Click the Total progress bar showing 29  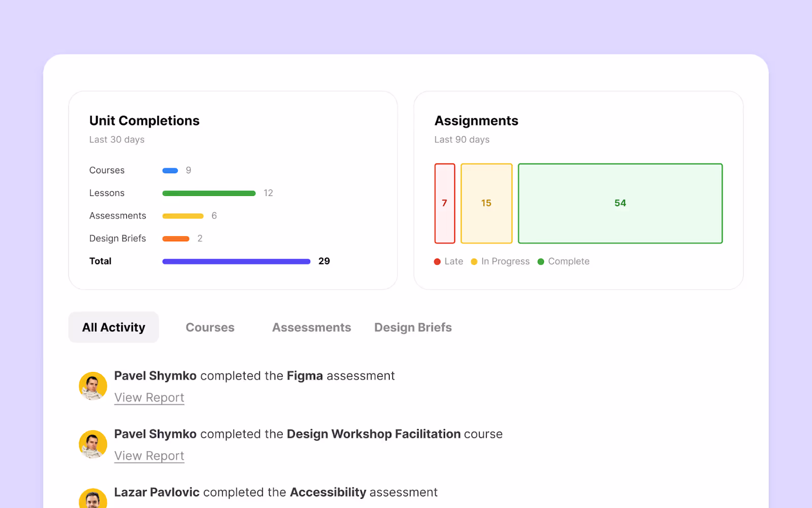click(236, 261)
